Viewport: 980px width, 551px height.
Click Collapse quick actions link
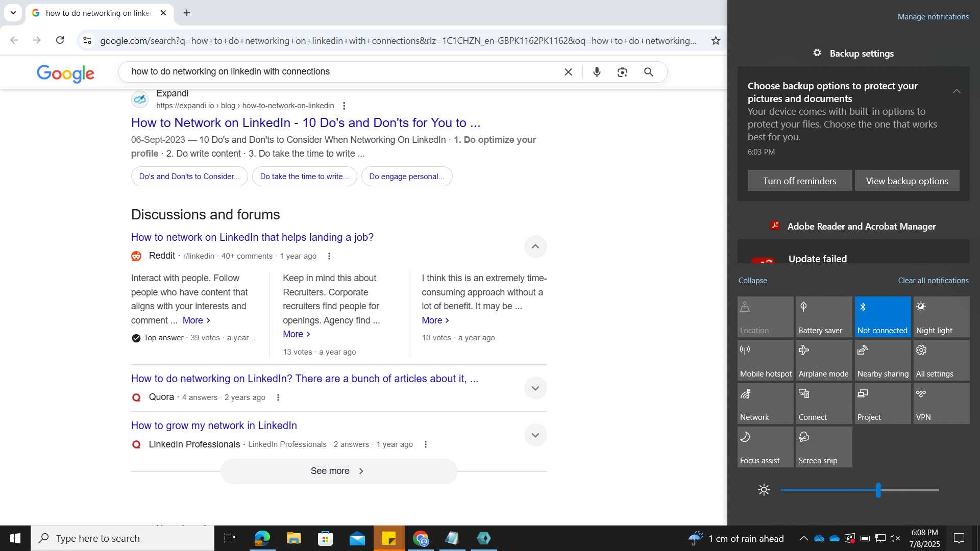(x=752, y=281)
